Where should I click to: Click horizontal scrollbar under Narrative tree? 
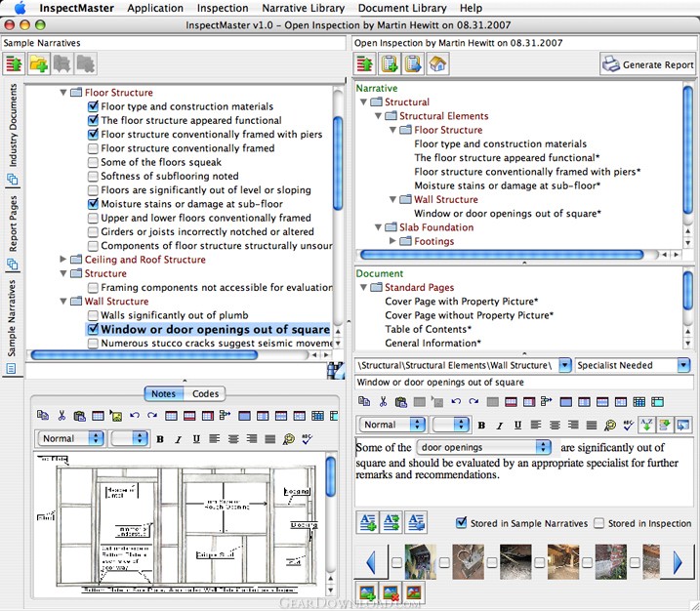point(502,255)
